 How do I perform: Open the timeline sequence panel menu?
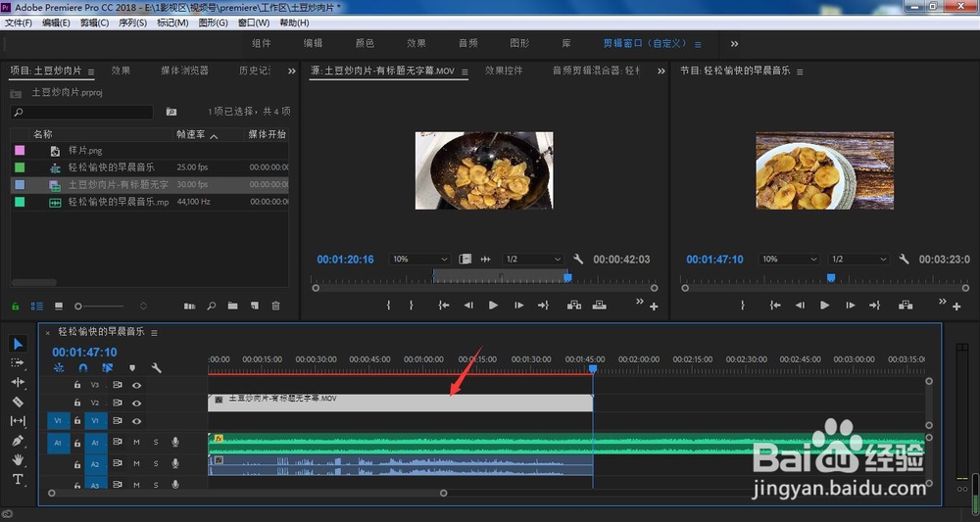tap(154, 333)
